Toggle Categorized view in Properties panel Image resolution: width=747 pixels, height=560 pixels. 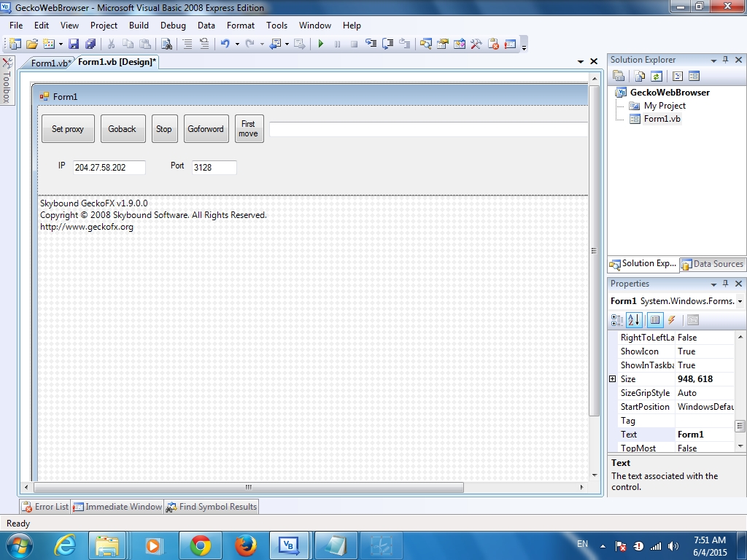[617, 320]
